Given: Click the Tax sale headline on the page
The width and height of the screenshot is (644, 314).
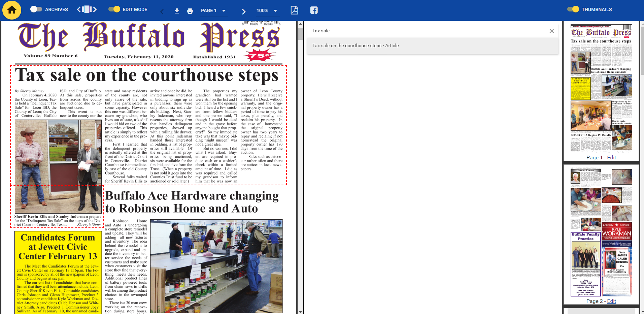Looking at the screenshot, I should coord(147,75).
